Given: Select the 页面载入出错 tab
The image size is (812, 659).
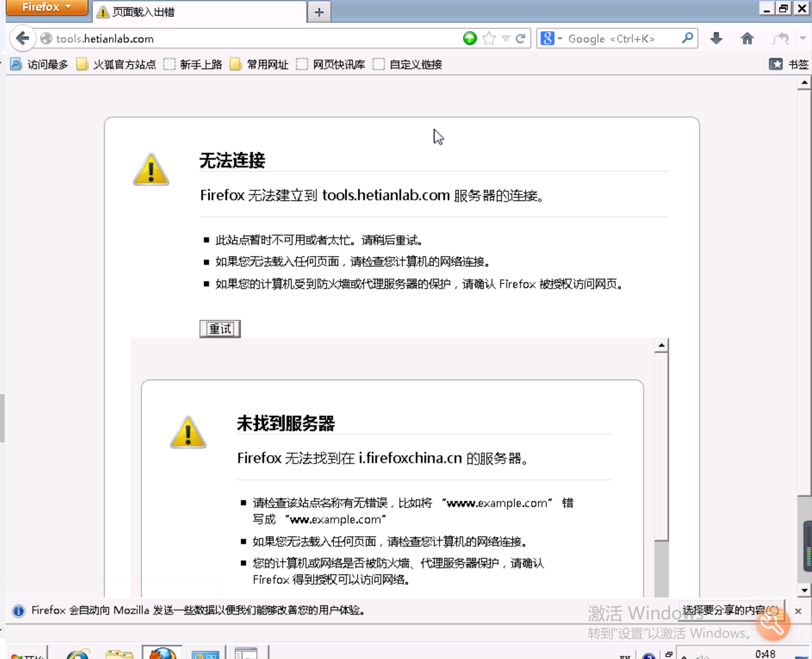Looking at the screenshot, I should coord(198,11).
